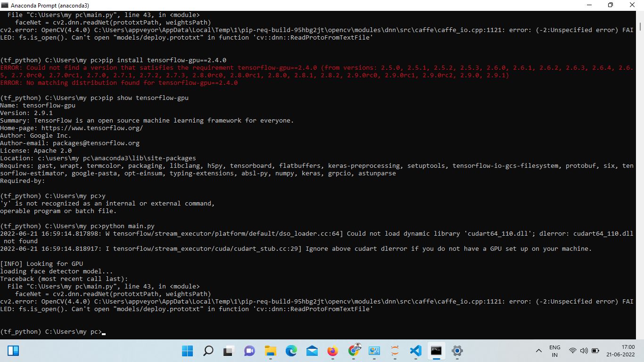Open the Widgets panel on the taskbar
The image size is (644, 362).
(x=13, y=351)
